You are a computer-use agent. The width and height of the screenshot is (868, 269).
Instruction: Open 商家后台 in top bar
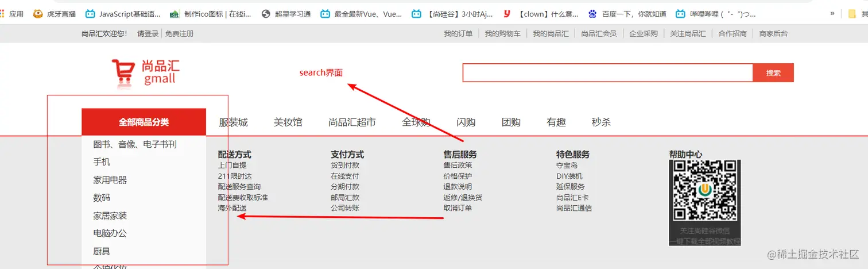pos(773,34)
